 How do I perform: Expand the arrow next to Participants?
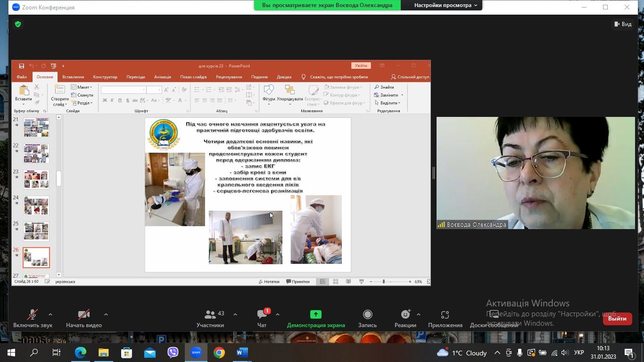235,314
